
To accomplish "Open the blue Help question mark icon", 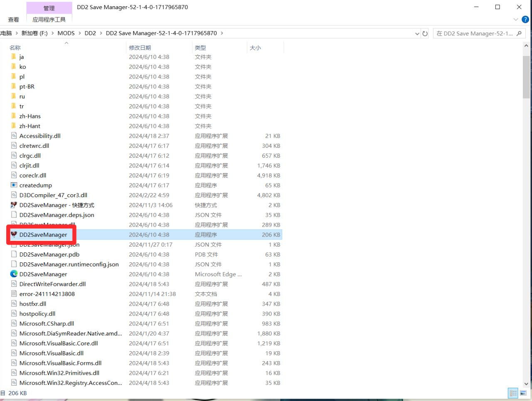I will 525,20.
